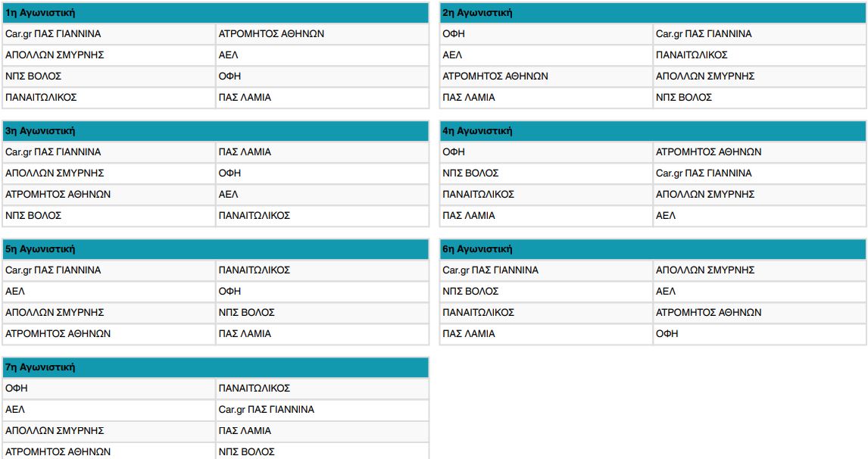Click the 3η Αγωνιστική header
The height and width of the screenshot is (459, 868).
(x=215, y=131)
